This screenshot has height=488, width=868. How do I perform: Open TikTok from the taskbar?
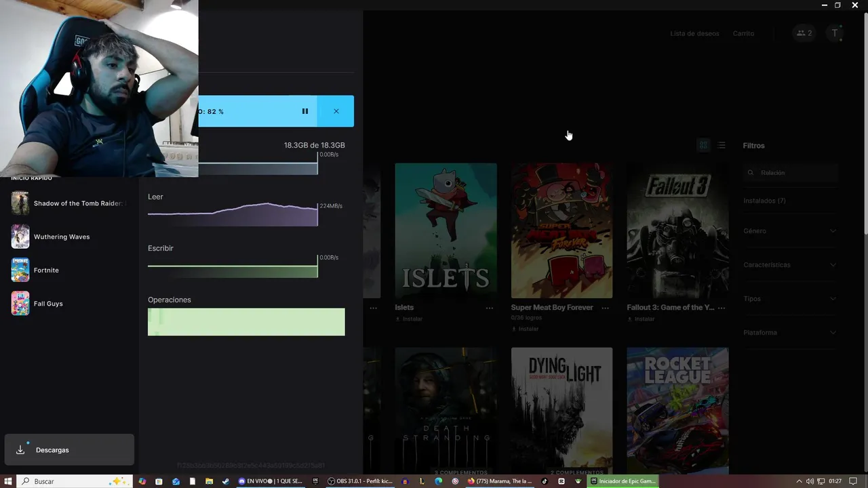[x=545, y=481]
